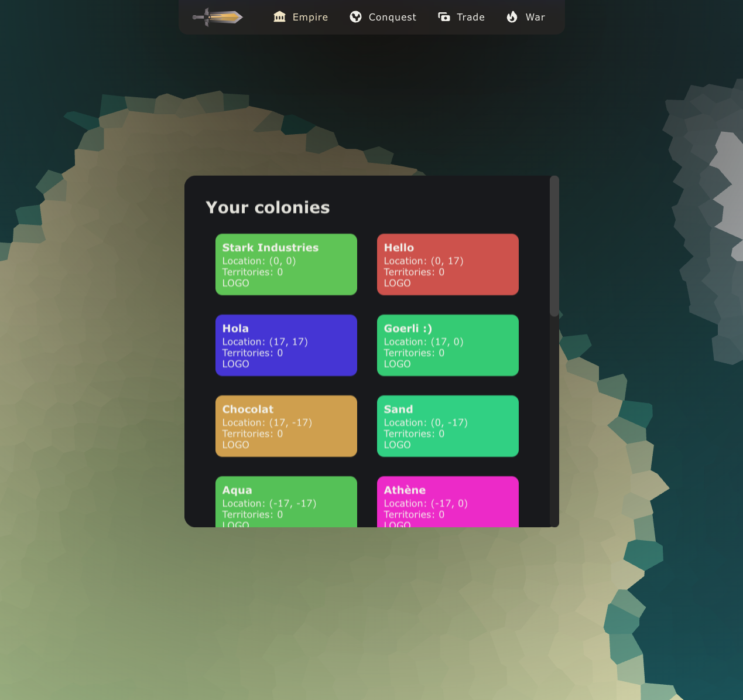Select the orange Chocolat colony card
This screenshot has width=743, height=700.
pos(286,426)
